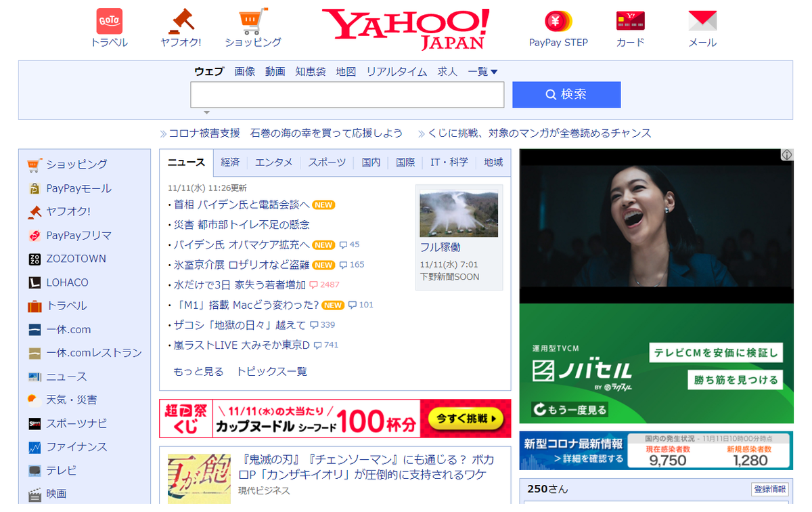
Task: Select the 画像 search tab
Action: tap(245, 71)
